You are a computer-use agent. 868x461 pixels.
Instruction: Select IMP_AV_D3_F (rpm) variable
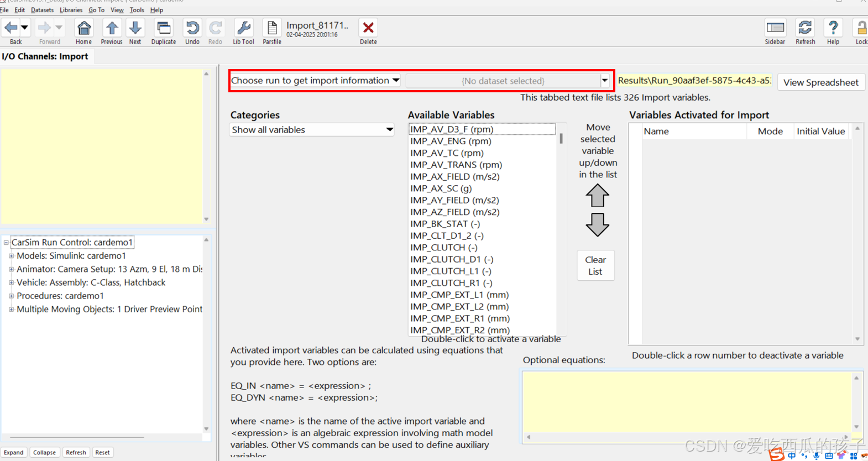point(482,129)
